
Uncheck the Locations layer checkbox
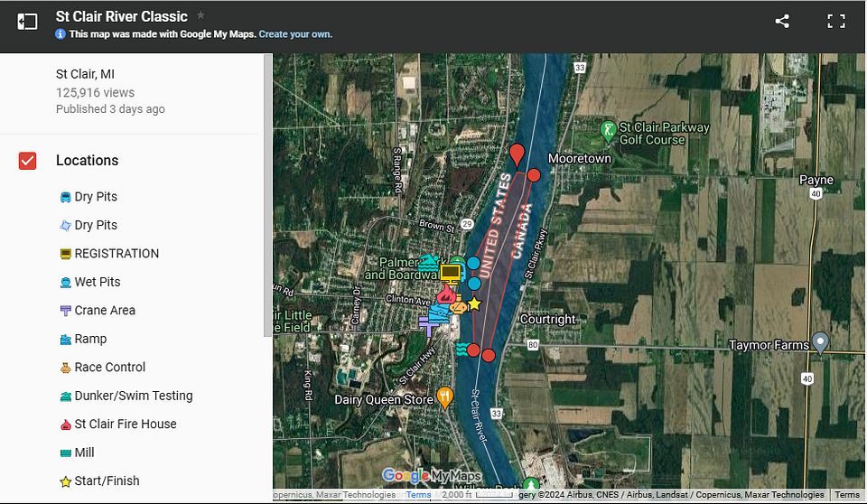[28, 161]
